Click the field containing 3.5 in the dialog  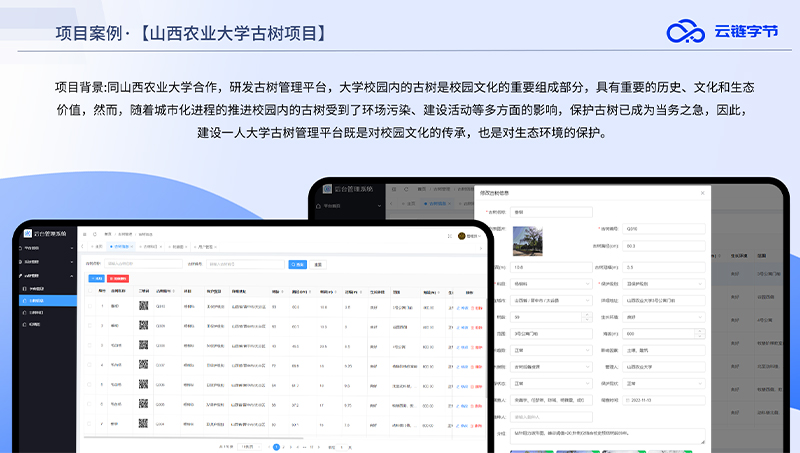point(664,267)
